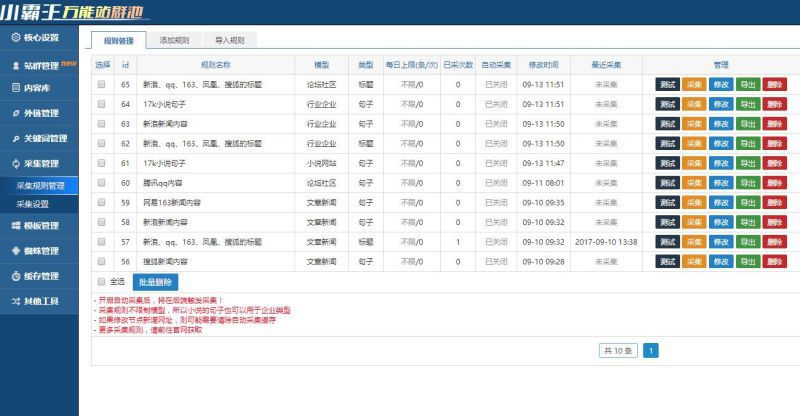Viewport: 800px width, 416px height.
Task: Click the 模板管理 windows icon in sidebar
Action: [x=16, y=226]
